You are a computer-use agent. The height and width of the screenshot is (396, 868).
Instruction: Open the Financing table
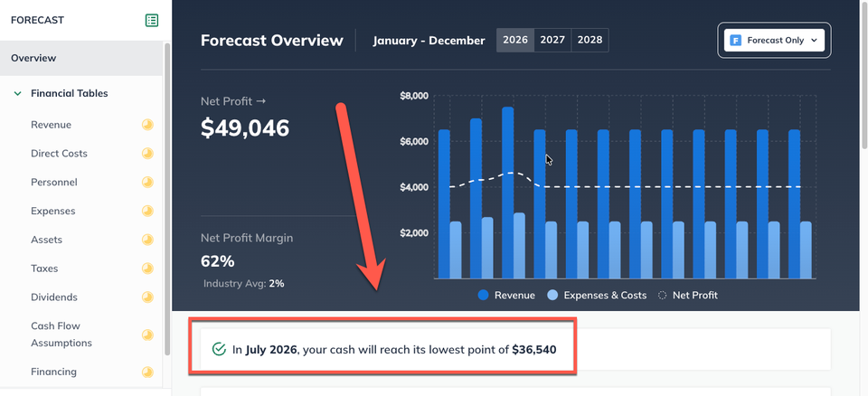[x=53, y=372]
